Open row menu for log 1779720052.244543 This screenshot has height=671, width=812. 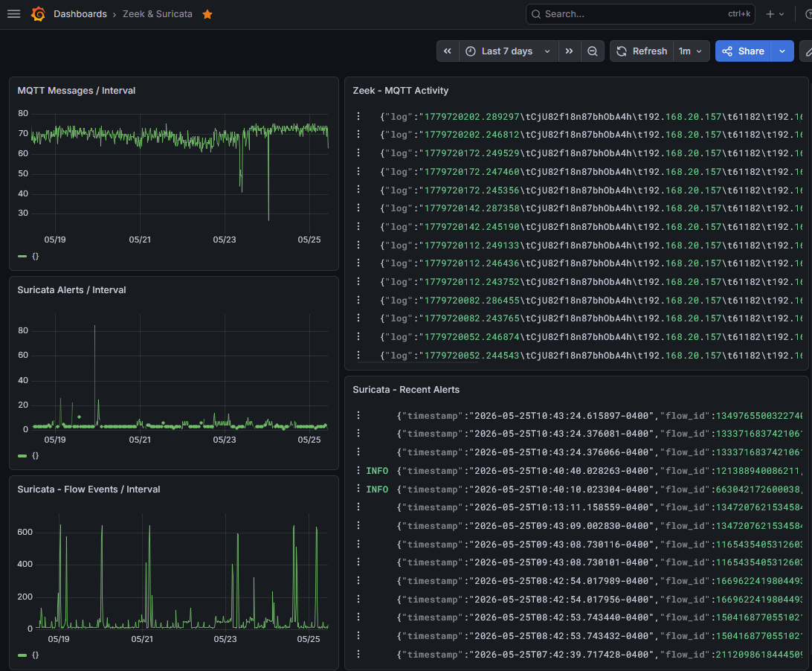(x=358, y=355)
